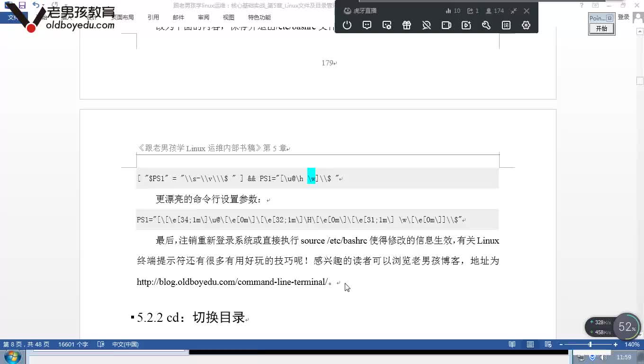Click the gift box icon
The width and height of the screenshot is (644, 364).
click(x=407, y=26)
